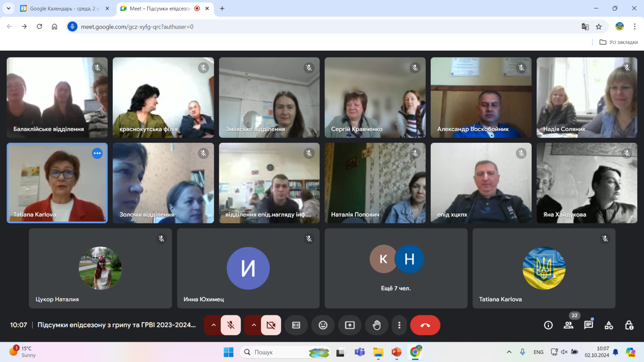This screenshot has height=362, width=644.
Task: Open host controls lock icon
Action: (629, 325)
